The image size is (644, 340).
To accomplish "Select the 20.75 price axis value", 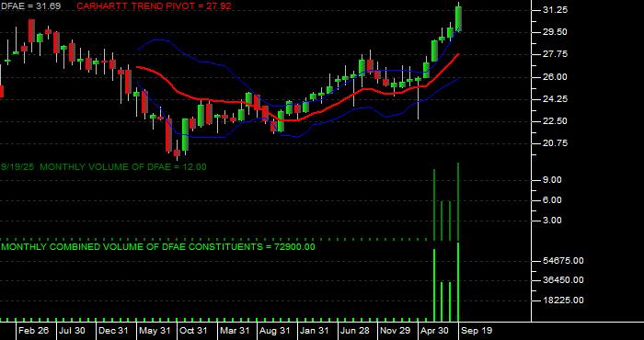I will pyautogui.click(x=555, y=143).
